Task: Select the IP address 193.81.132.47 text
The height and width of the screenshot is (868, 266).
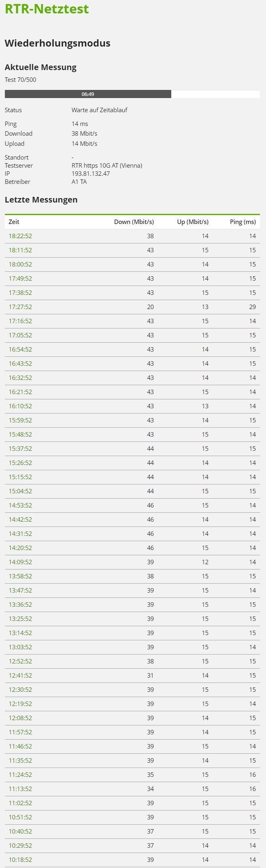Action: (91, 174)
